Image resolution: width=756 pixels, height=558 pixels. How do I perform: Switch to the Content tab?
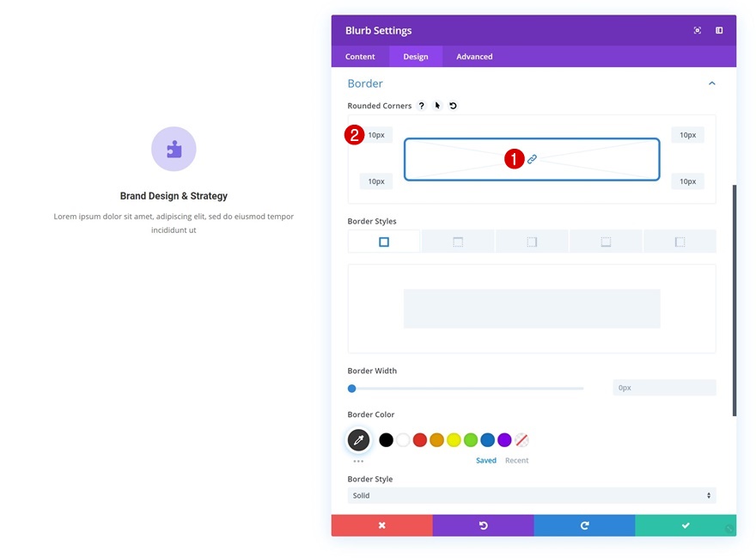360,57
